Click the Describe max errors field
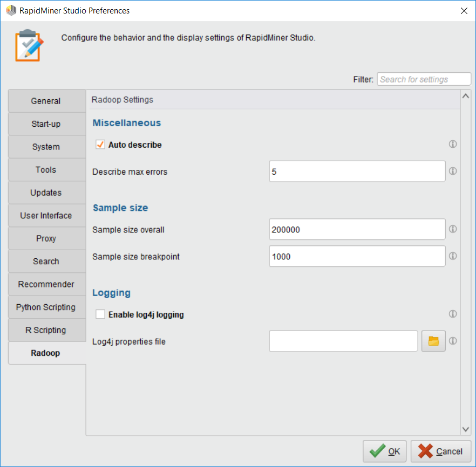The width and height of the screenshot is (476, 467). [357, 171]
